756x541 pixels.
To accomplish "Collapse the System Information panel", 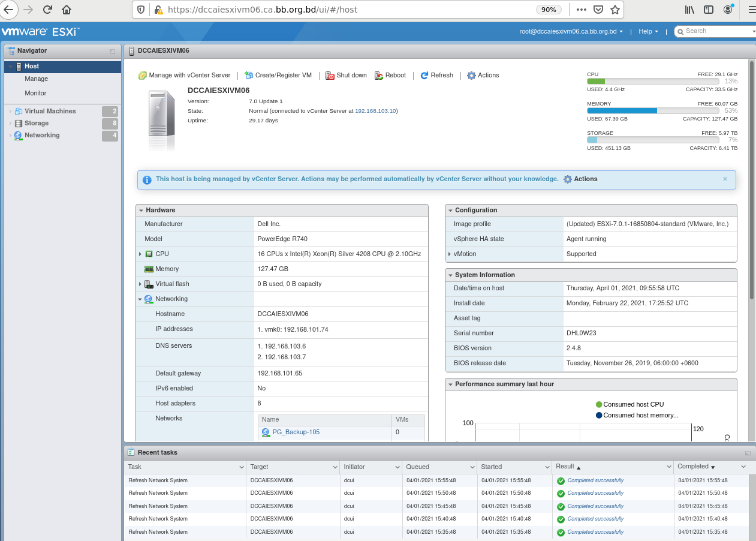I will 450,275.
